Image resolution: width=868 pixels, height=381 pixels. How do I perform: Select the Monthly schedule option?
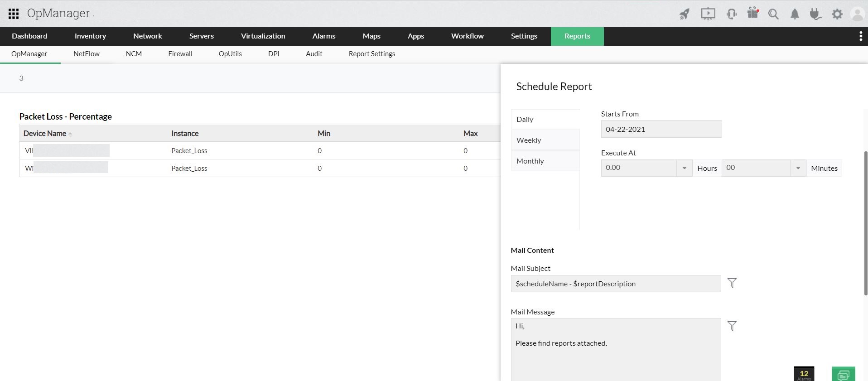545,161
